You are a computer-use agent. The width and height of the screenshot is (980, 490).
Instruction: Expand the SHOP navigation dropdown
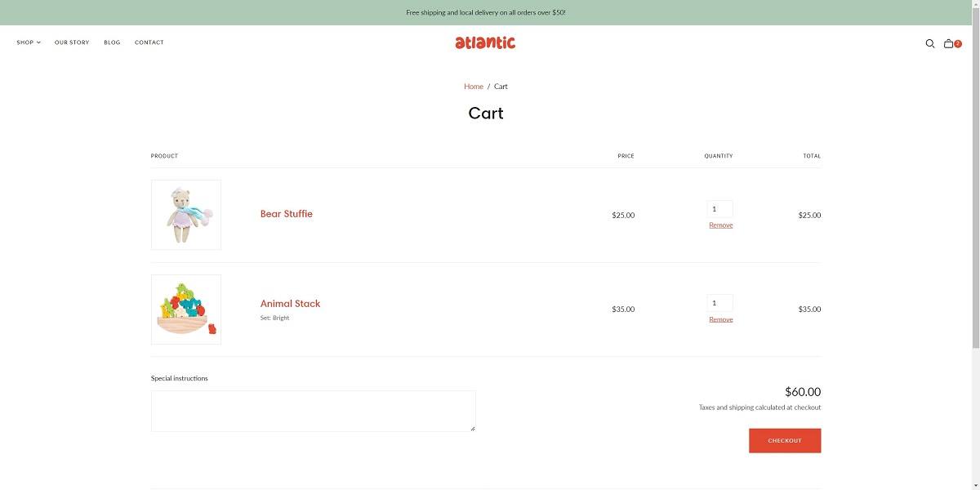tap(27, 42)
